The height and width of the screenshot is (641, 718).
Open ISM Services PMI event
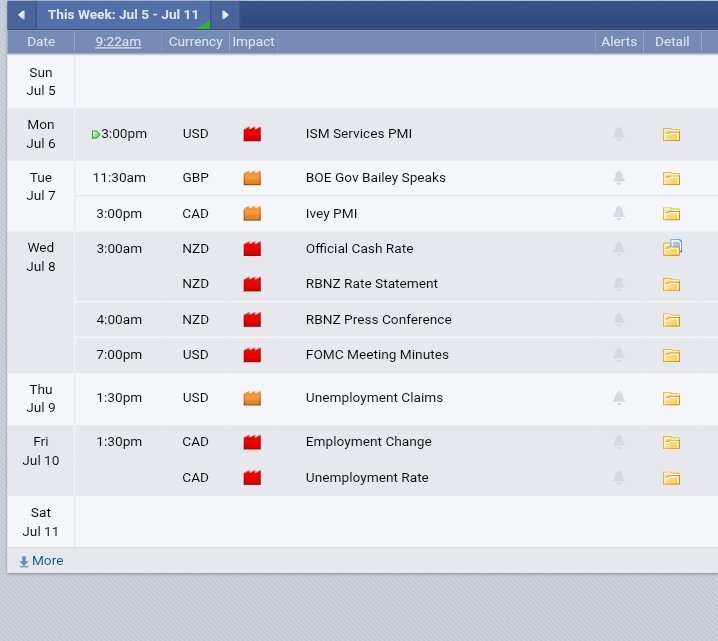[359, 134]
